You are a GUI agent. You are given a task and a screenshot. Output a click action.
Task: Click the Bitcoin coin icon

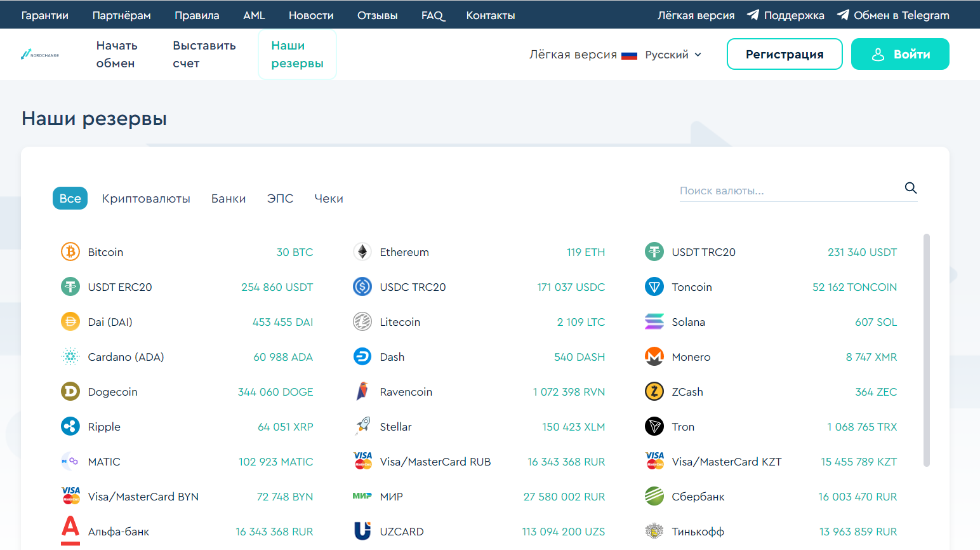point(70,252)
